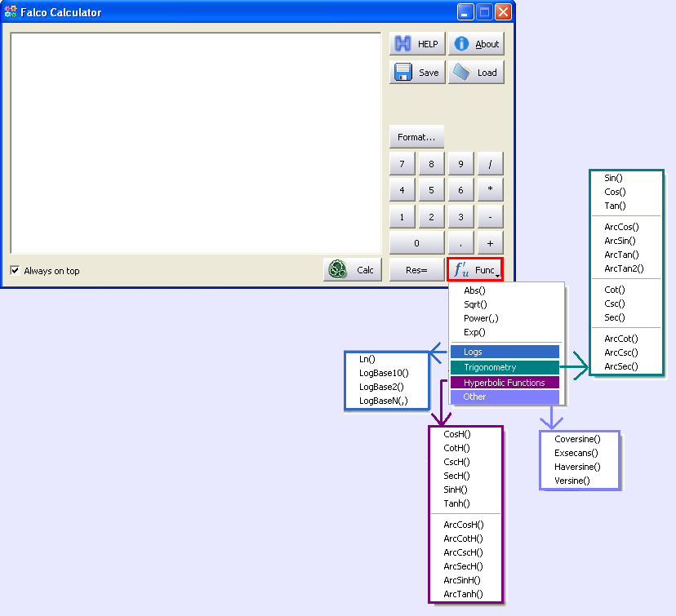Screen dimensions: 676x616
Task: Click the digit 7 key
Action: tap(402, 164)
